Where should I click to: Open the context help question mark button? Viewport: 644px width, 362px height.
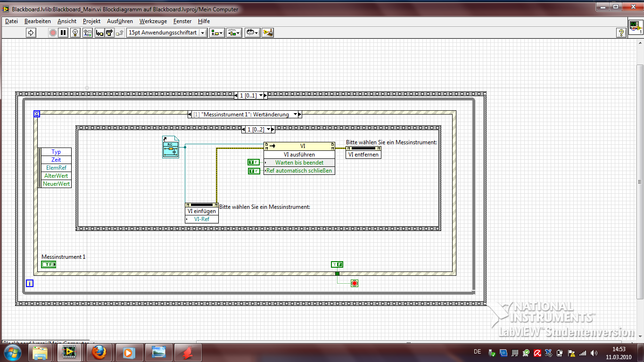click(621, 33)
